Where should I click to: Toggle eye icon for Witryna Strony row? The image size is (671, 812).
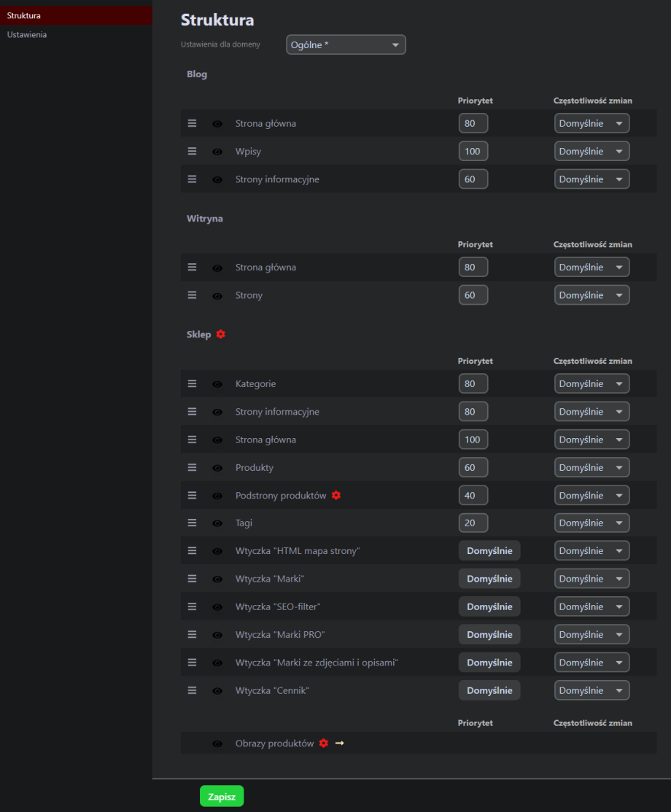click(217, 296)
